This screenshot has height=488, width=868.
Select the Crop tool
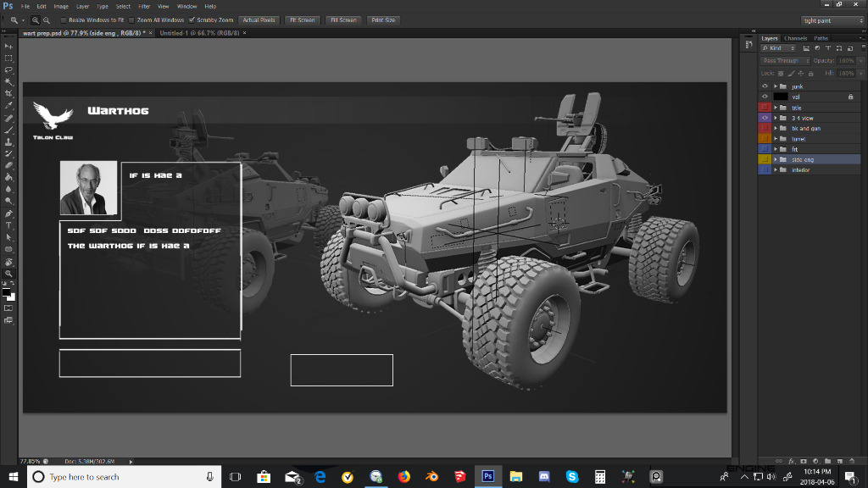click(8, 93)
